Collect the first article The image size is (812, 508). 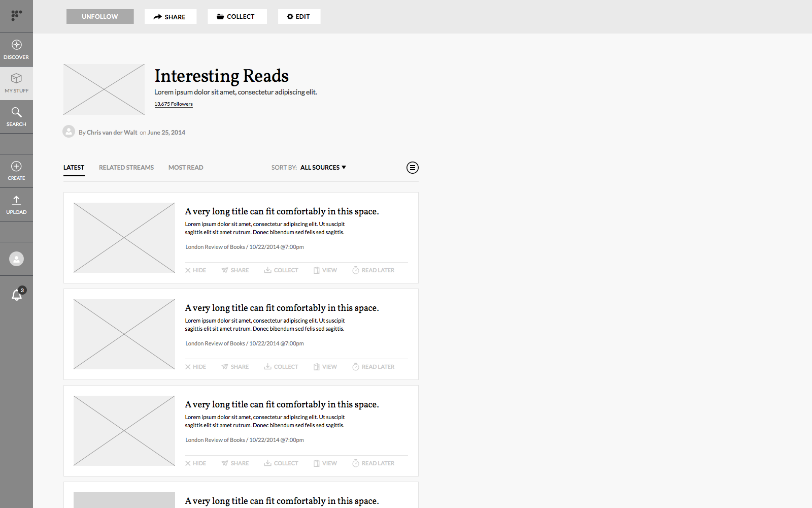pos(281,270)
